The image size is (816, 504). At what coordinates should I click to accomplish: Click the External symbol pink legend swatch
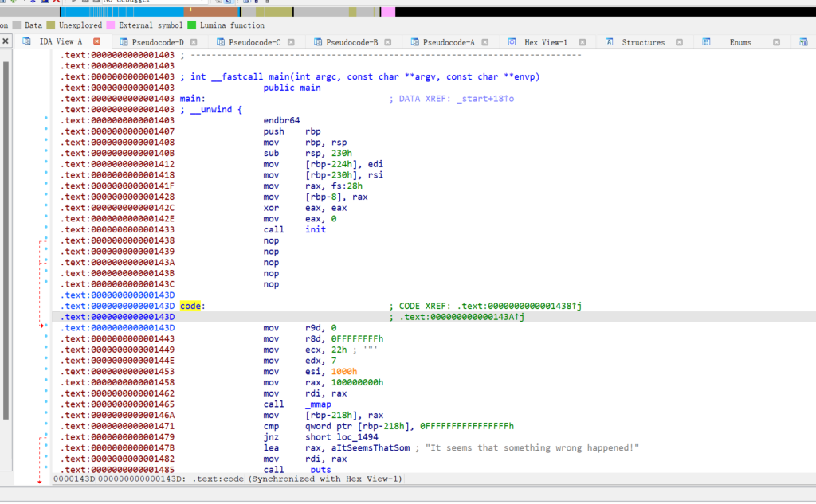coord(110,25)
